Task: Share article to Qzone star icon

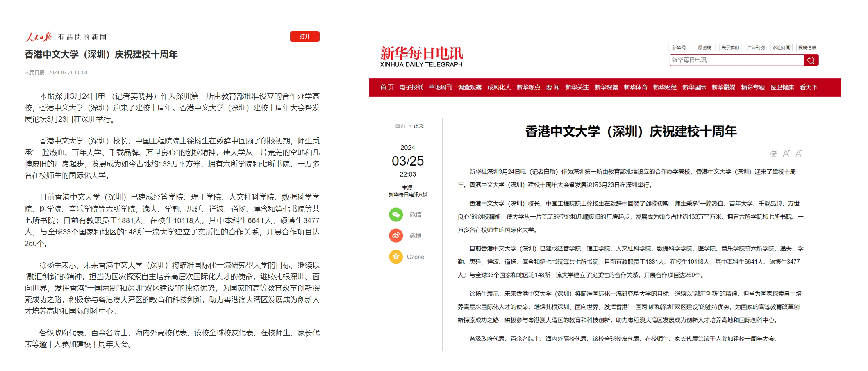Action: click(395, 257)
